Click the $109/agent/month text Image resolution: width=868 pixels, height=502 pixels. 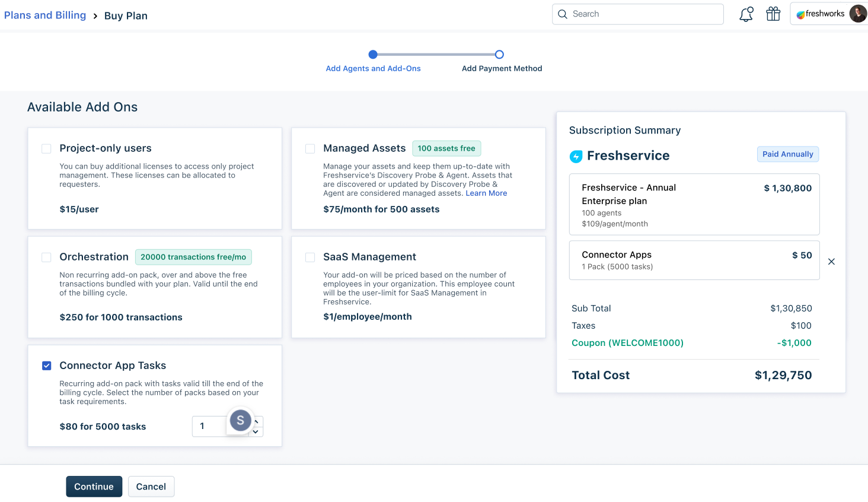pyautogui.click(x=615, y=224)
